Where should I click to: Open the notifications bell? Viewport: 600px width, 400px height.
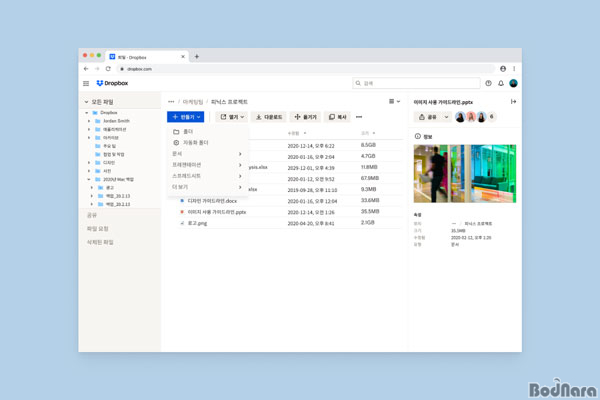click(x=501, y=83)
